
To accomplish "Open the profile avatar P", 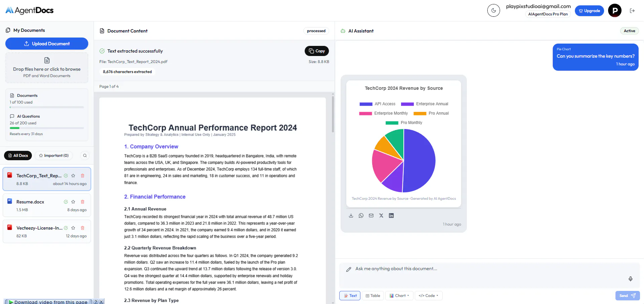I will 615,10.
